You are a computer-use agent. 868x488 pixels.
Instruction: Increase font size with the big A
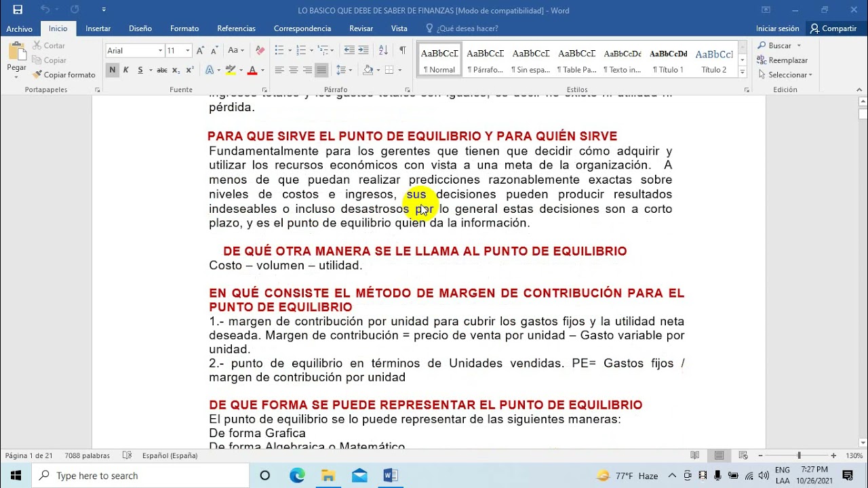200,50
